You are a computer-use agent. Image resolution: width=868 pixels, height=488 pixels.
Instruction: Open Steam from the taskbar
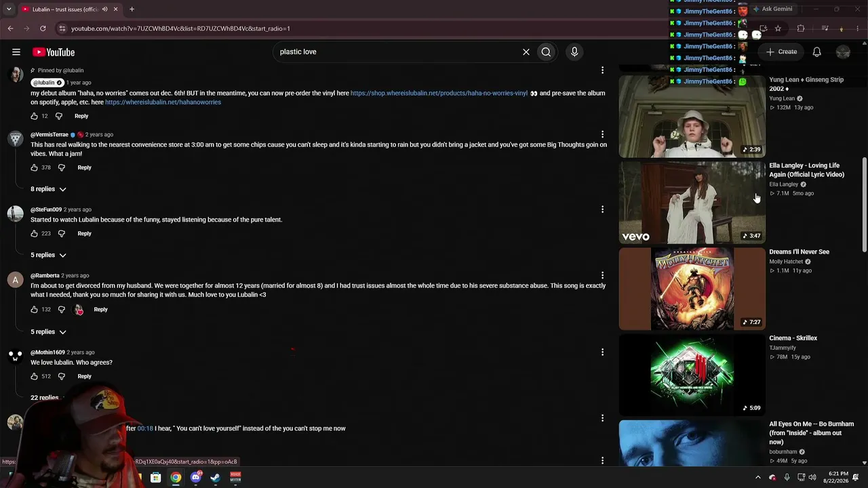pos(216,477)
